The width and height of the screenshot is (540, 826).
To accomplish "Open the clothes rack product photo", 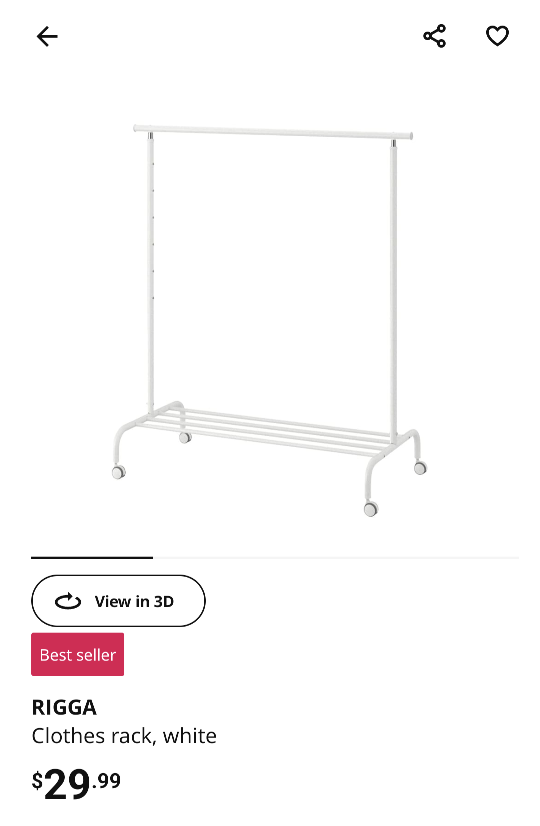I will point(270,320).
